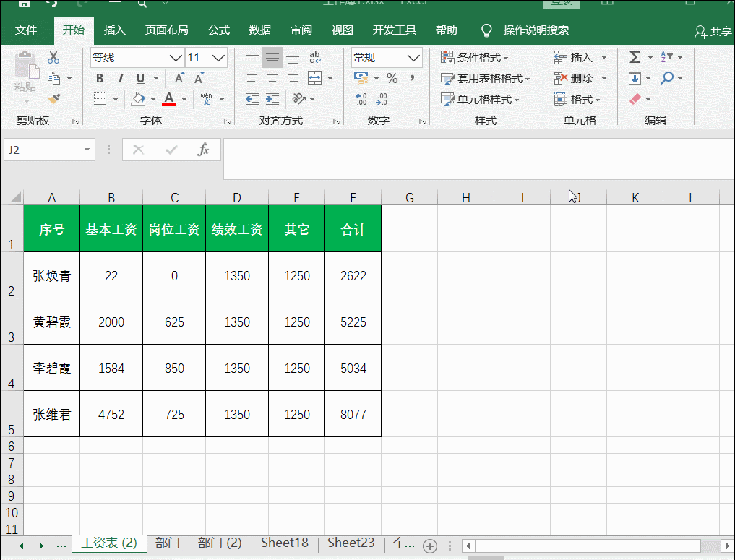Open the number format dropdown
This screenshot has width=735, height=560.
(413, 58)
